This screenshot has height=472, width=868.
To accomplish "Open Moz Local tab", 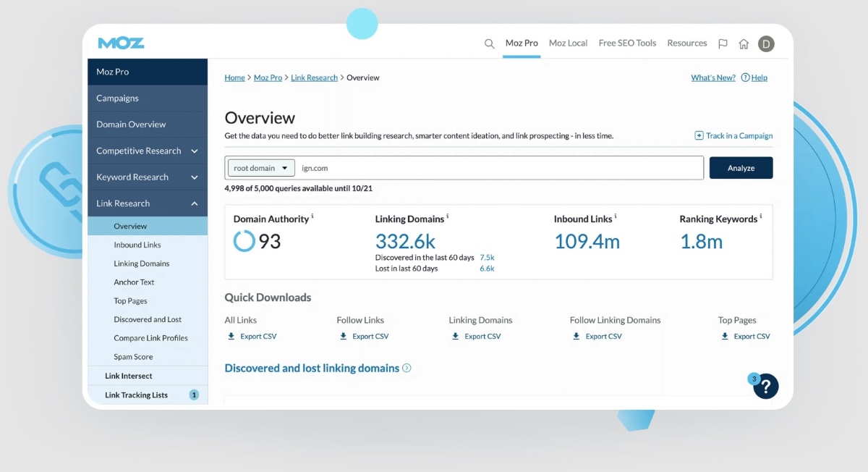I will click(x=568, y=43).
